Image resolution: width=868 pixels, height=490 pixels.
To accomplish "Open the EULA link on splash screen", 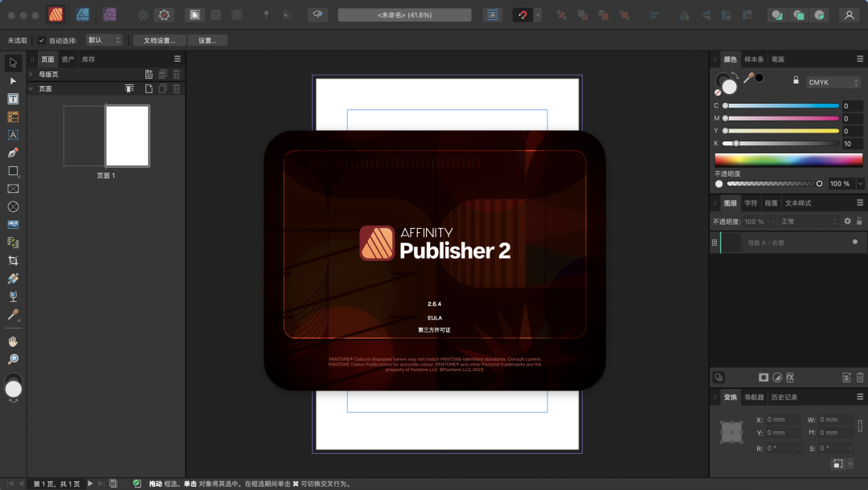I will click(435, 317).
